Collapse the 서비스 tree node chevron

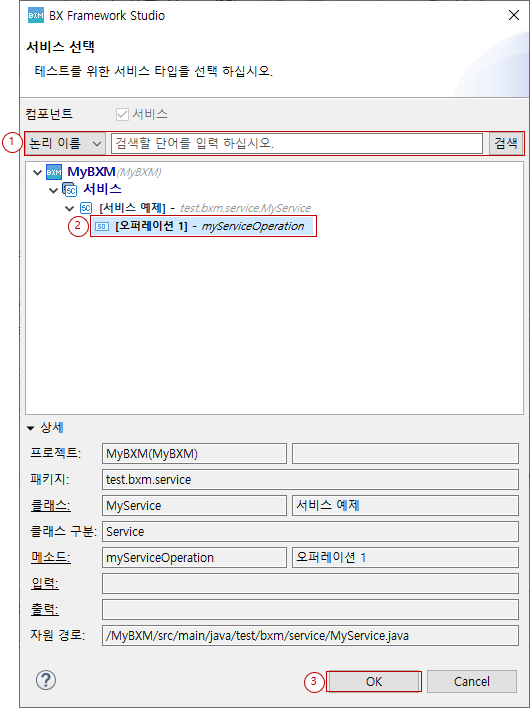point(53,191)
